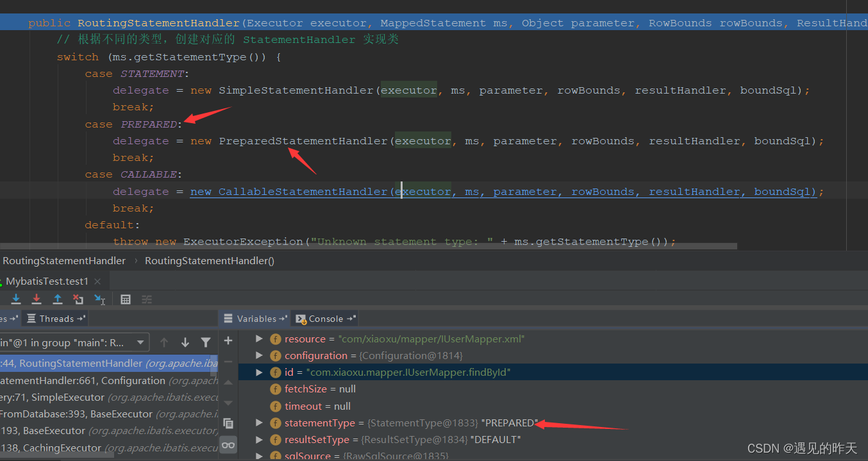
Task: Click the Trace Current Stream Chain icon
Action: [147, 299]
